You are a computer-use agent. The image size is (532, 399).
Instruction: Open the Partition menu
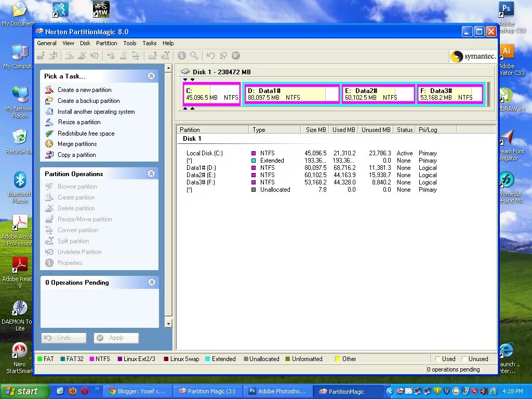click(107, 43)
